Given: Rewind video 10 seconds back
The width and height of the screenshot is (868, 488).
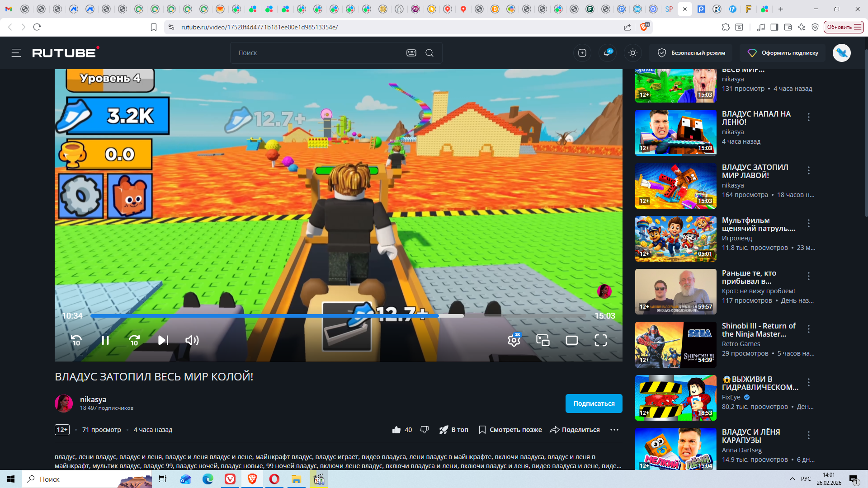Looking at the screenshot, I should click(x=76, y=340).
